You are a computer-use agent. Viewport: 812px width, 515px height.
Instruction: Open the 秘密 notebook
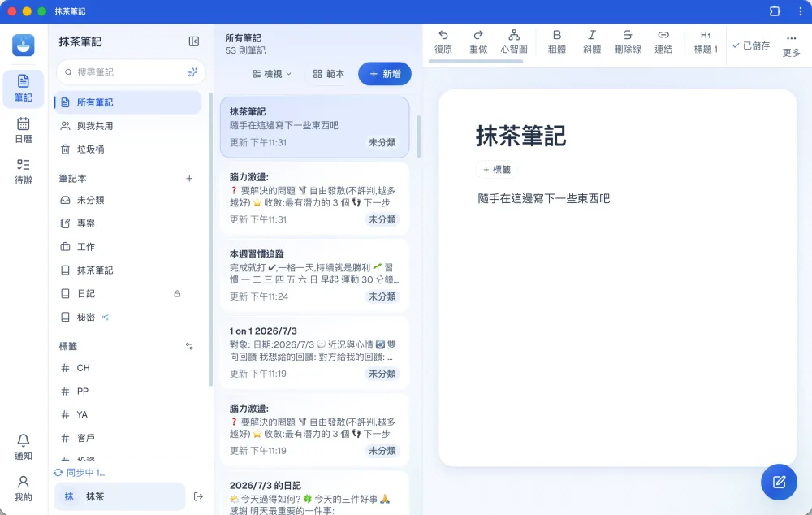128,317
